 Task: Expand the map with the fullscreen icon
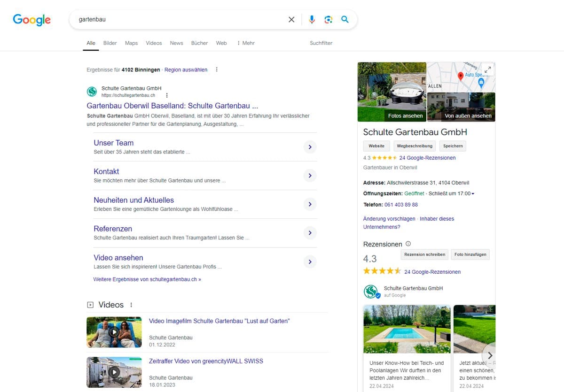487,69
